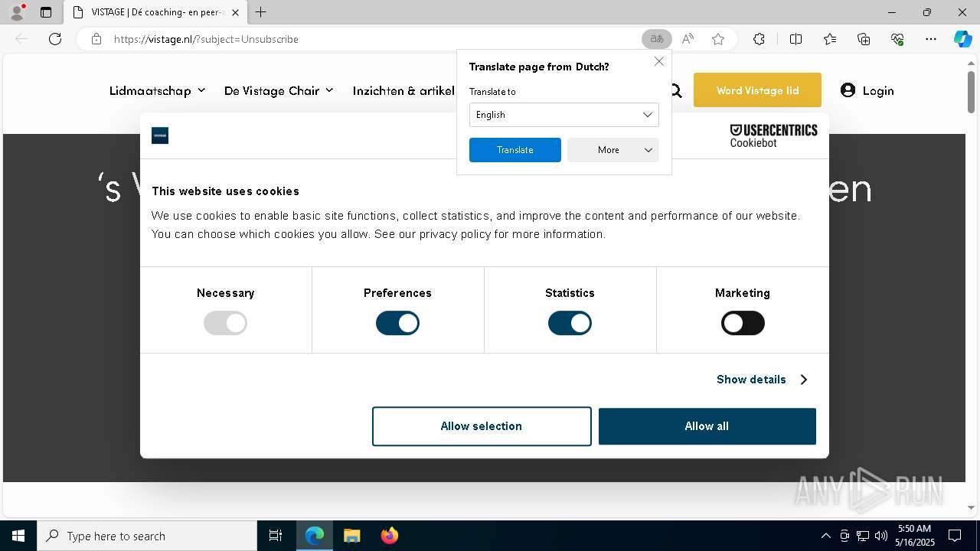
Task: View site information lock icon
Action: coord(96,39)
